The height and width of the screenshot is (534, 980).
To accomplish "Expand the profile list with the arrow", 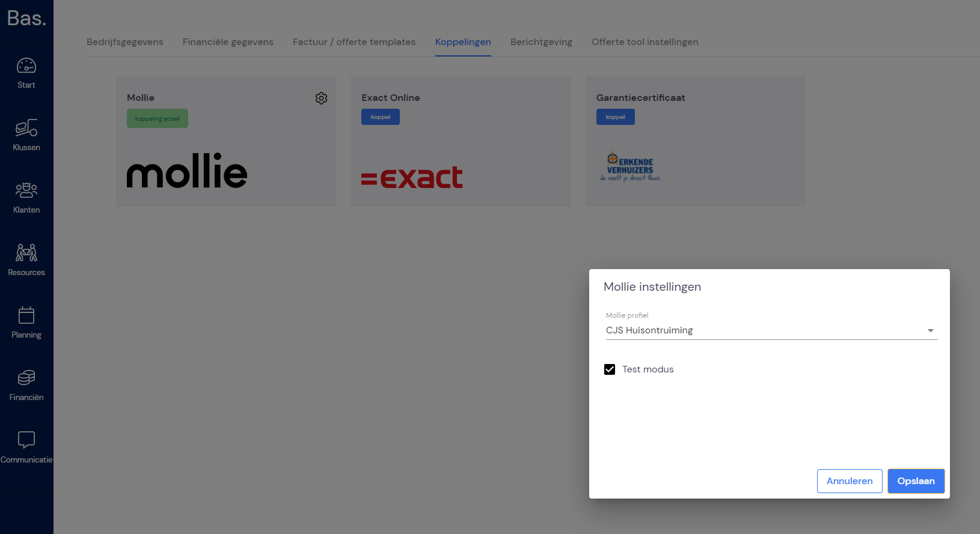I will tap(930, 330).
